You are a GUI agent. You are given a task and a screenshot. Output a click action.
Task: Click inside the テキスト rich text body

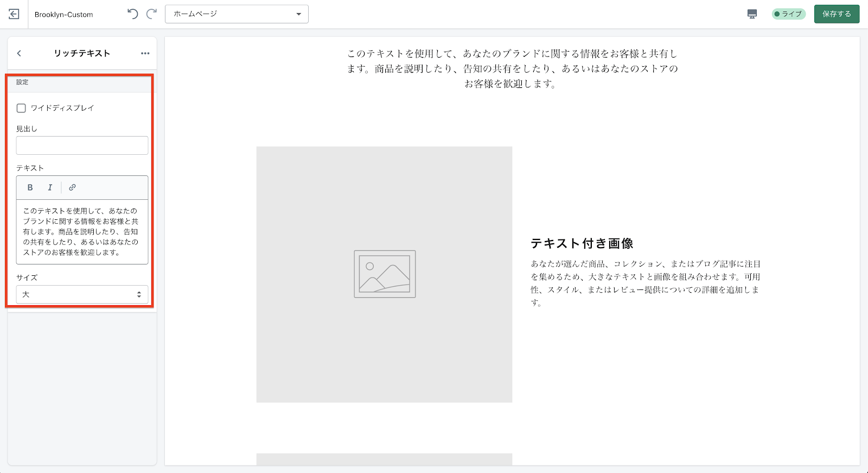(82, 231)
